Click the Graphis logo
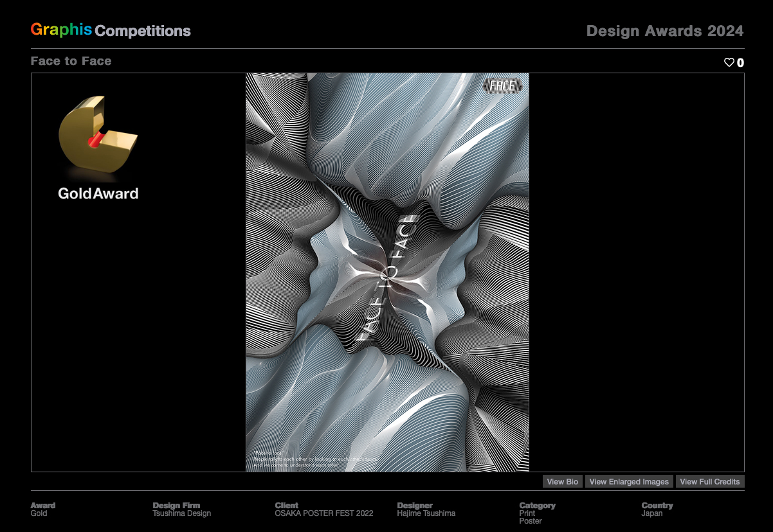Screen dimensions: 773x532 coord(60,30)
